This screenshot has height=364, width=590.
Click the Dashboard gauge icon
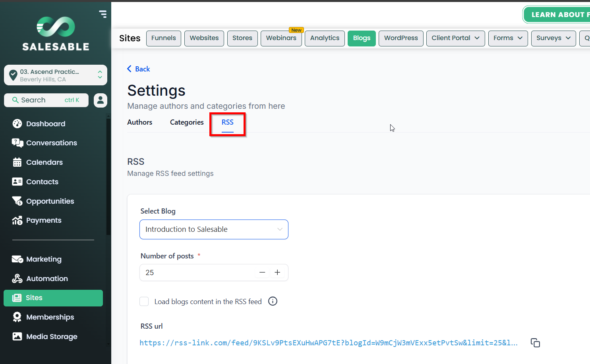tap(17, 124)
